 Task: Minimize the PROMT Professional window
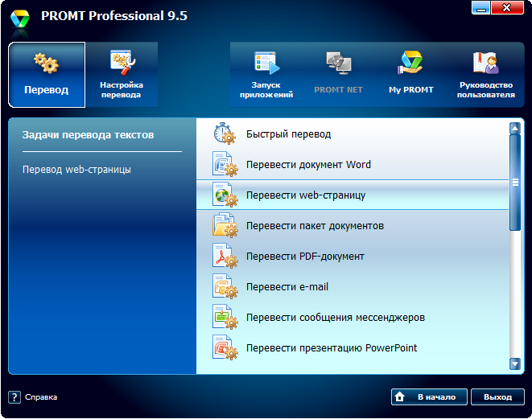click(480, 7)
